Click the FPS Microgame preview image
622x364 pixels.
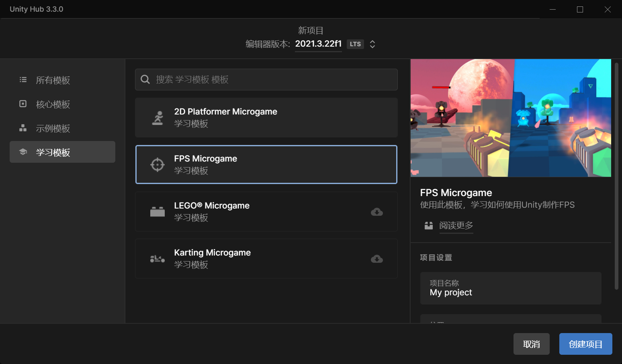click(x=511, y=118)
